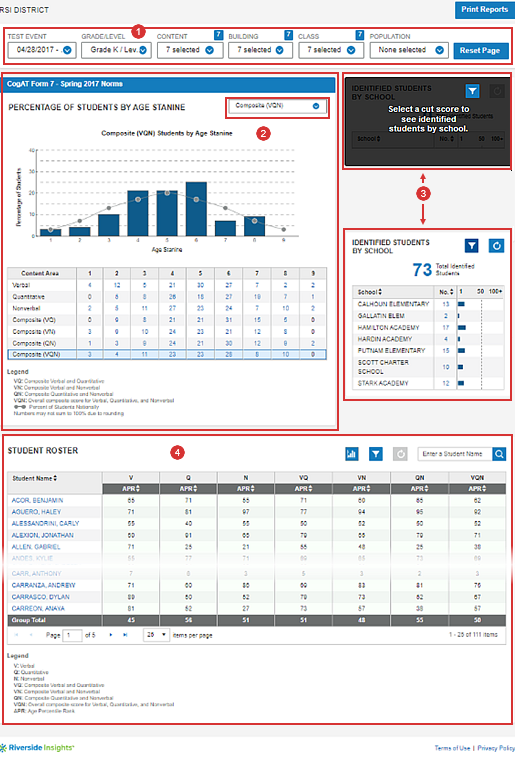Click PUTNAM ELEMENTARY school row
The width and height of the screenshot is (515, 760).
428,350
